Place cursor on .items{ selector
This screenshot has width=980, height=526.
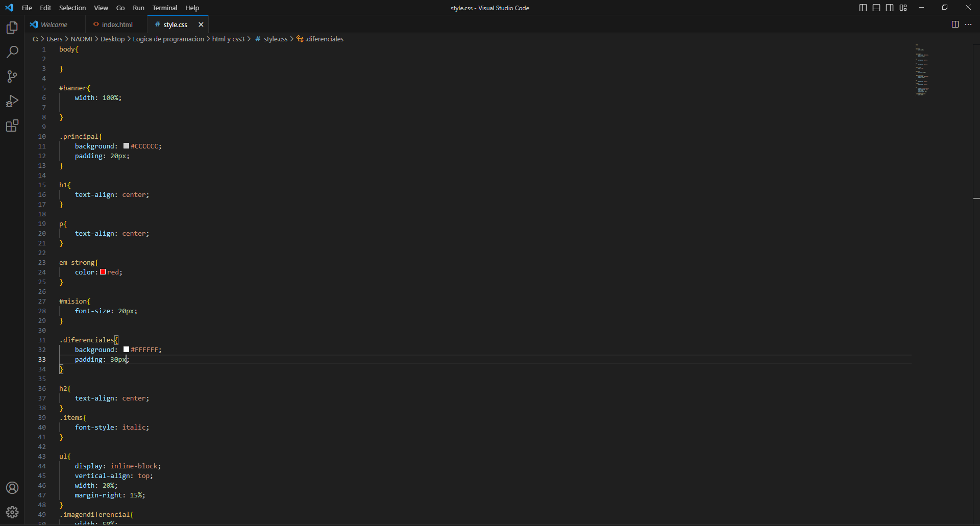73,418
